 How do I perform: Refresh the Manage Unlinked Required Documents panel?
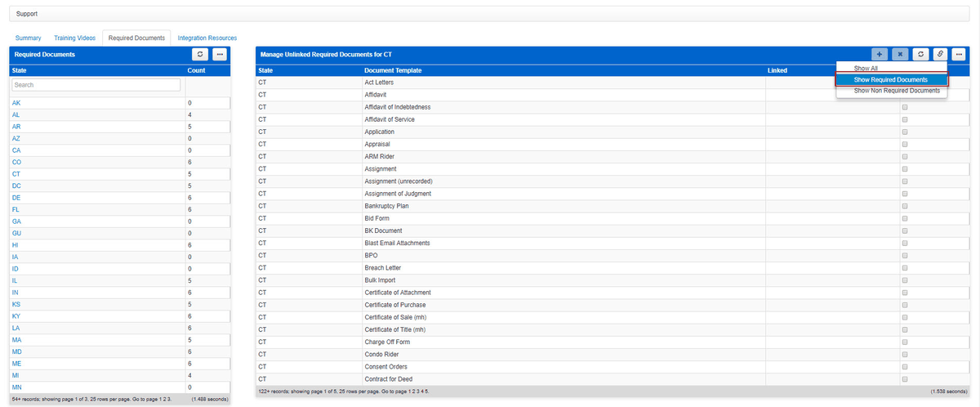coord(920,54)
